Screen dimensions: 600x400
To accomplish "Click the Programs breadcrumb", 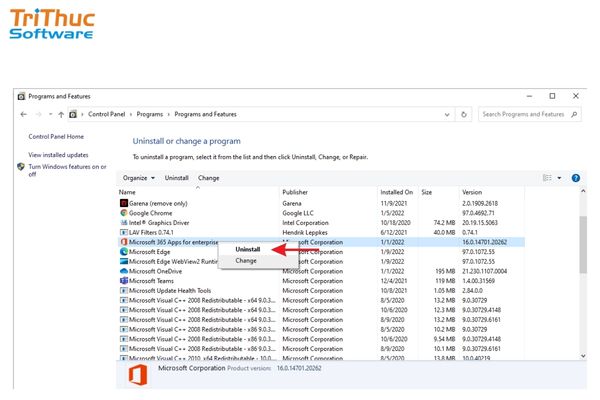I will (x=150, y=114).
